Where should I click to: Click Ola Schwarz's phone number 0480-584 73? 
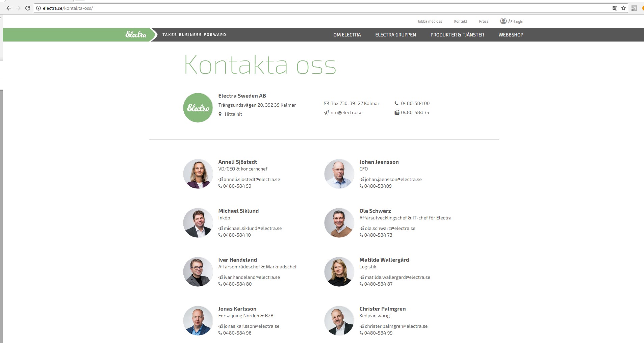coord(378,235)
